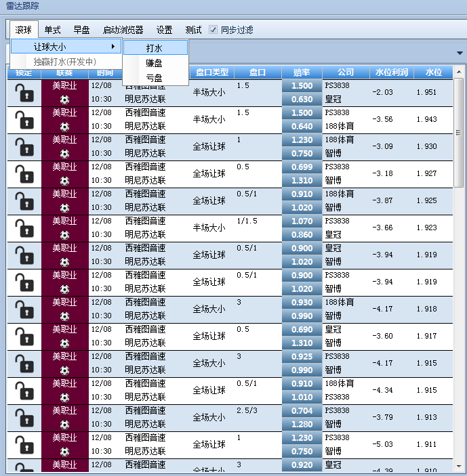Select 赚盘 from the submenu
Screen dimensions: 467x476
(155, 63)
